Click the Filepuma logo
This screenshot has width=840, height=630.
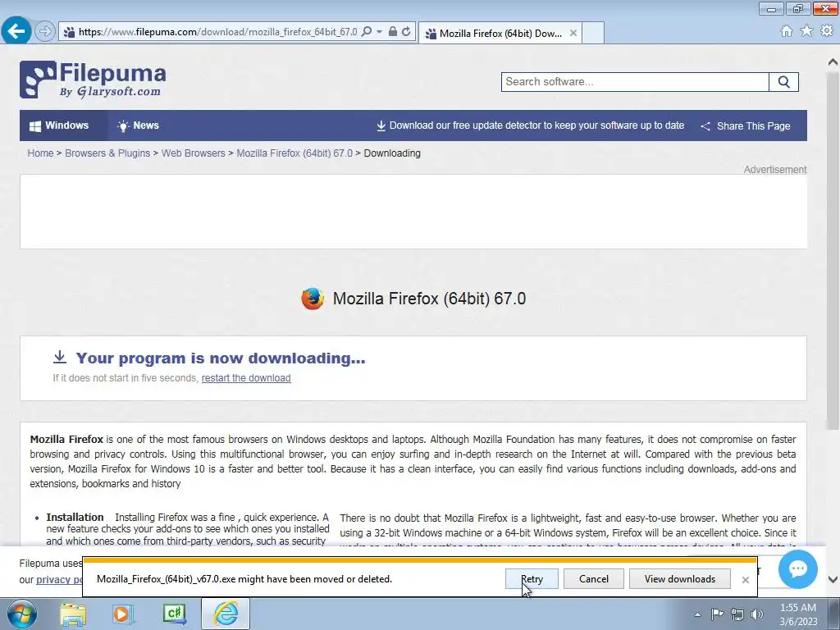(93, 80)
